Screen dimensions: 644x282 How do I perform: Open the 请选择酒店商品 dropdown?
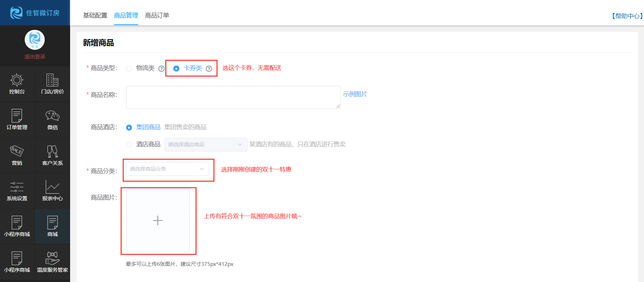(206, 145)
